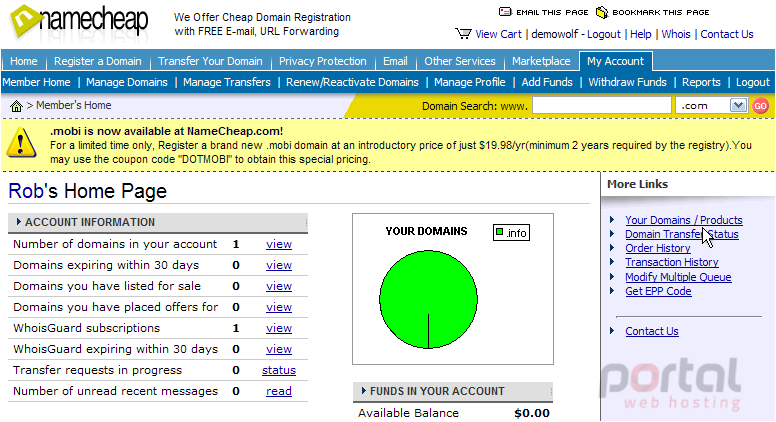Screen dimensions: 776x422
Task: Click the green domains pie chart
Action: click(x=428, y=299)
